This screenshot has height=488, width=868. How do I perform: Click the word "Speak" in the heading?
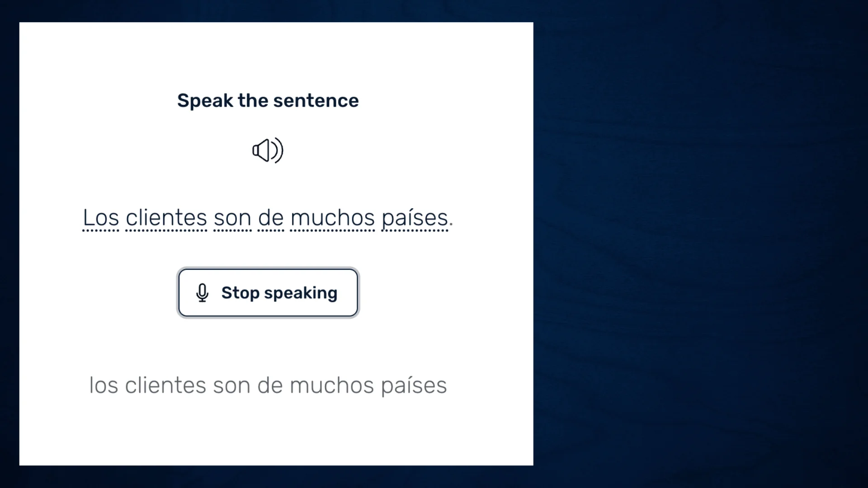pos(205,100)
